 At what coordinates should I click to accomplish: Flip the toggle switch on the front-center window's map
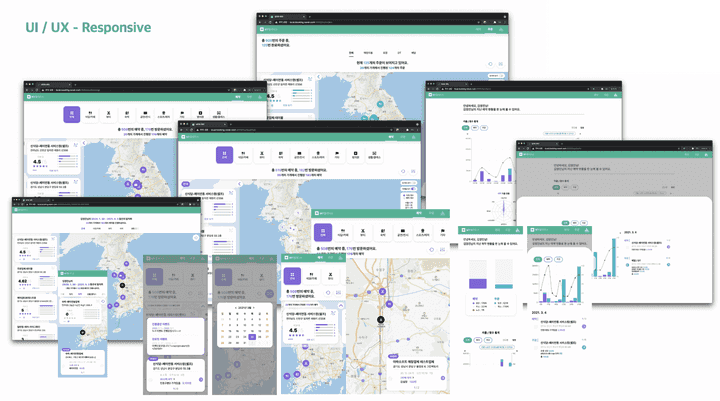pos(413,189)
